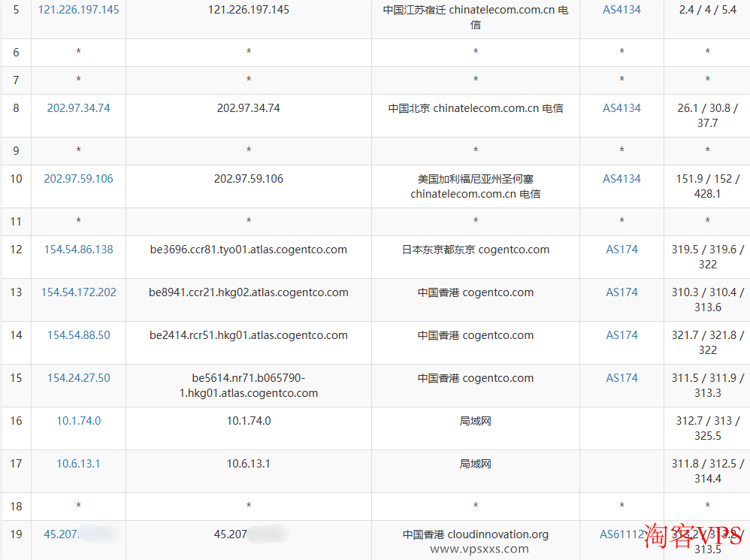Screen dimensions: 750x560
Task: Open the 154.54.88.50 IP link
Action: [77, 334]
